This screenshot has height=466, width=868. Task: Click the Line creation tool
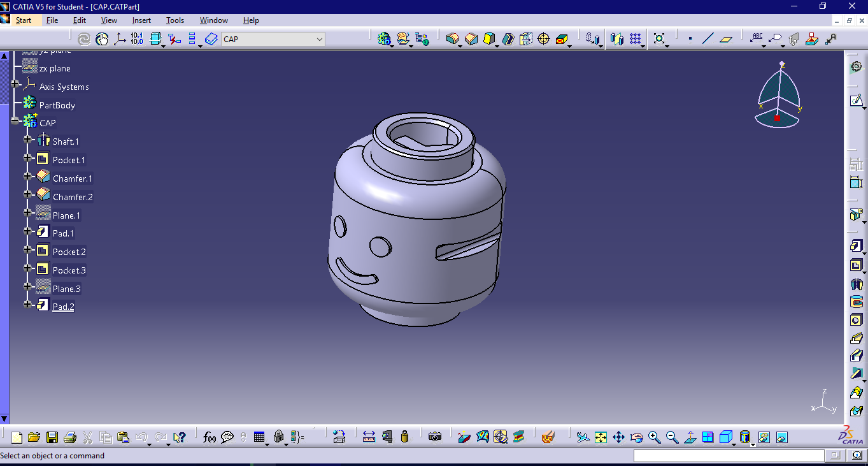pos(708,39)
